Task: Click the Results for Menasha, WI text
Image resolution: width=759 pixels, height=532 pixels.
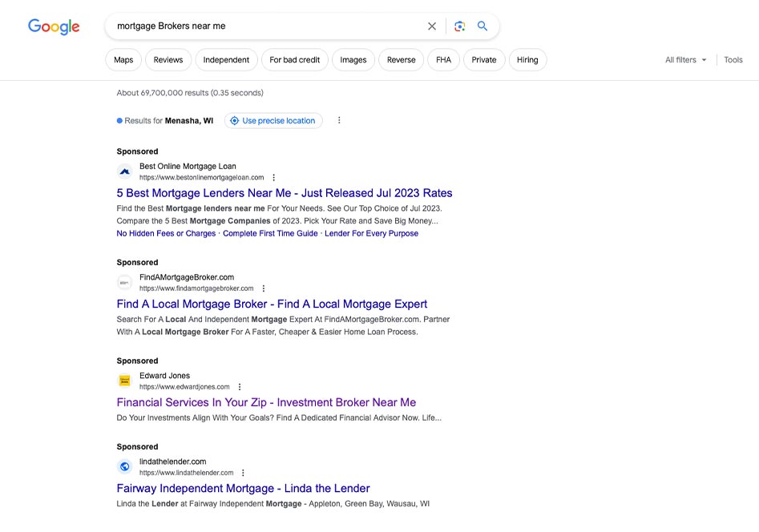Action: click(x=168, y=120)
